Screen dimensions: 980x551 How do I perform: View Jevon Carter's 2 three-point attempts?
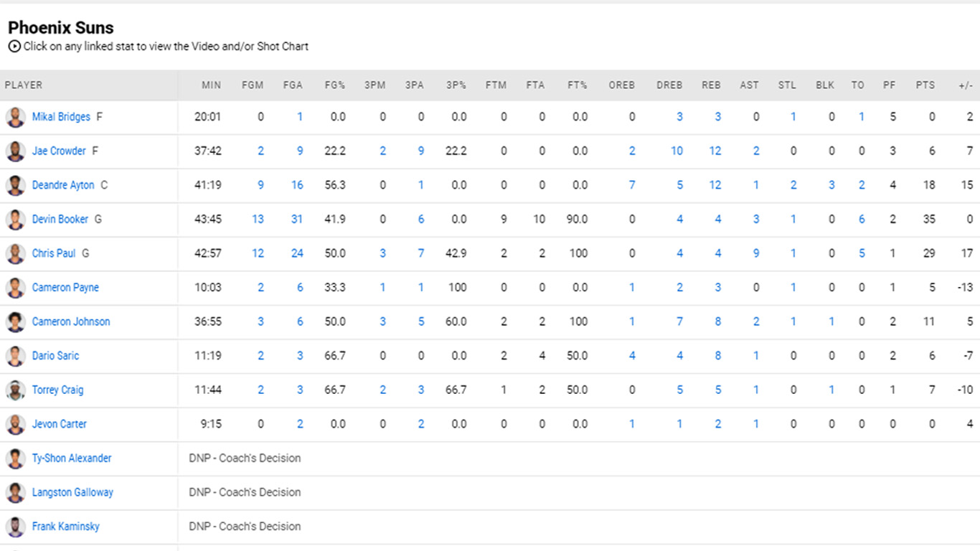coord(421,424)
